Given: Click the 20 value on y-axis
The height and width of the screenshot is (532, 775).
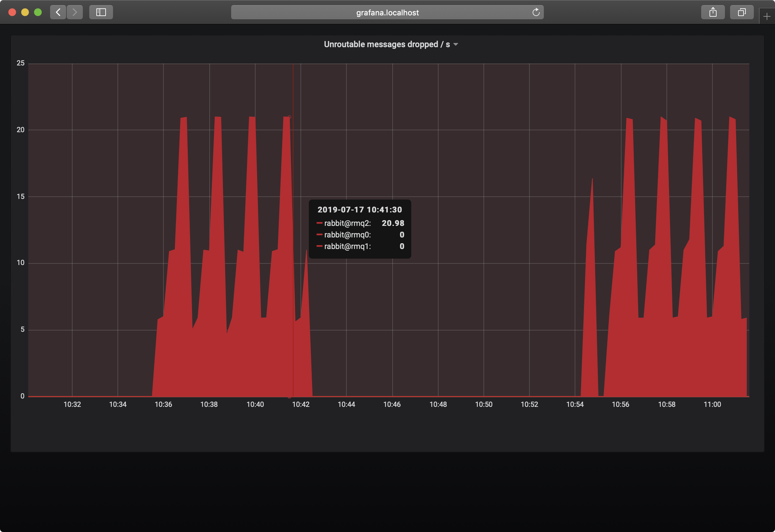Looking at the screenshot, I should pyautogui.click(x=21, y=130).
